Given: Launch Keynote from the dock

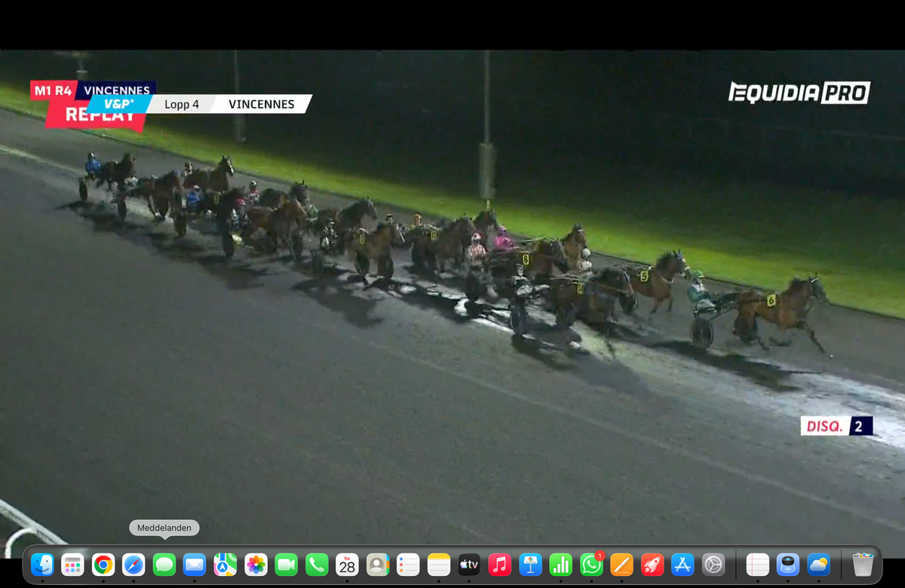Looking at the screenshot, I should tap(530, 564).
